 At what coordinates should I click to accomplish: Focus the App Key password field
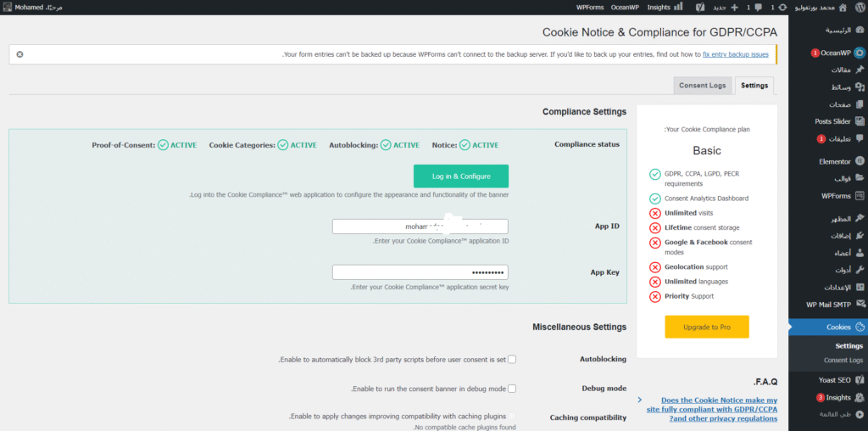click(x=420, y=272)
